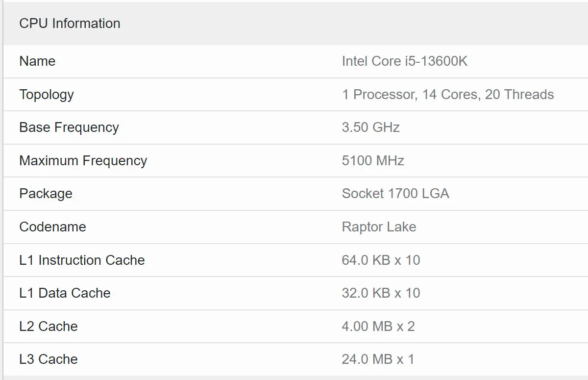Select the 3.50 GHz value

[x=371, y=127]
